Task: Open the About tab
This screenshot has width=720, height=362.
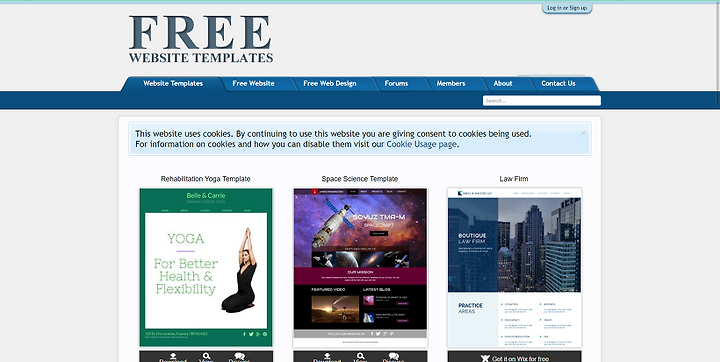Action: [x=503, y=84]
